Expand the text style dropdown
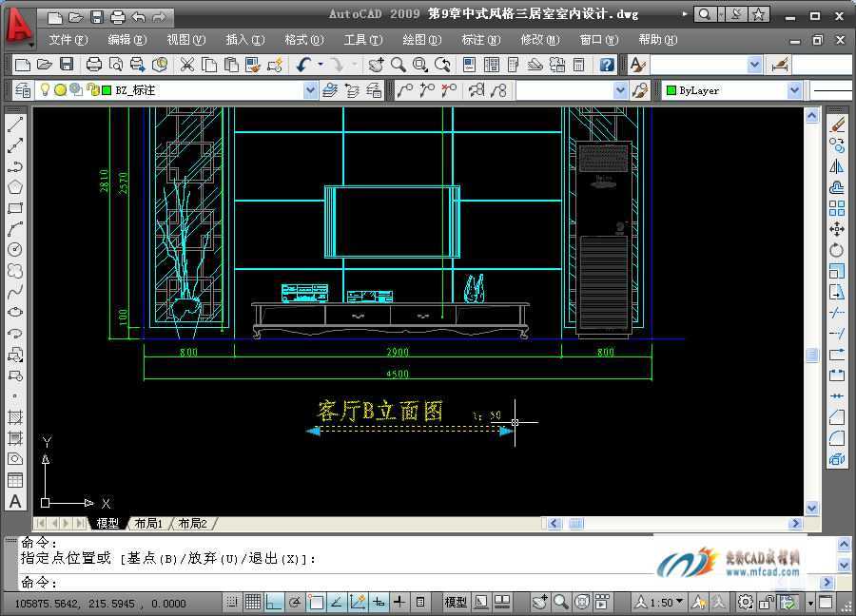 point(754,65)
